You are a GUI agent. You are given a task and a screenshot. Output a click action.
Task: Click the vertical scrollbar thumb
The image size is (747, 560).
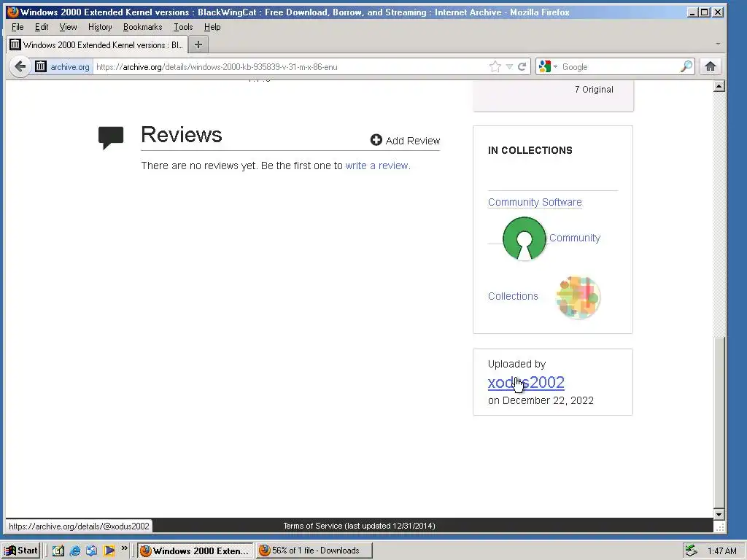(x=719, y=422)
